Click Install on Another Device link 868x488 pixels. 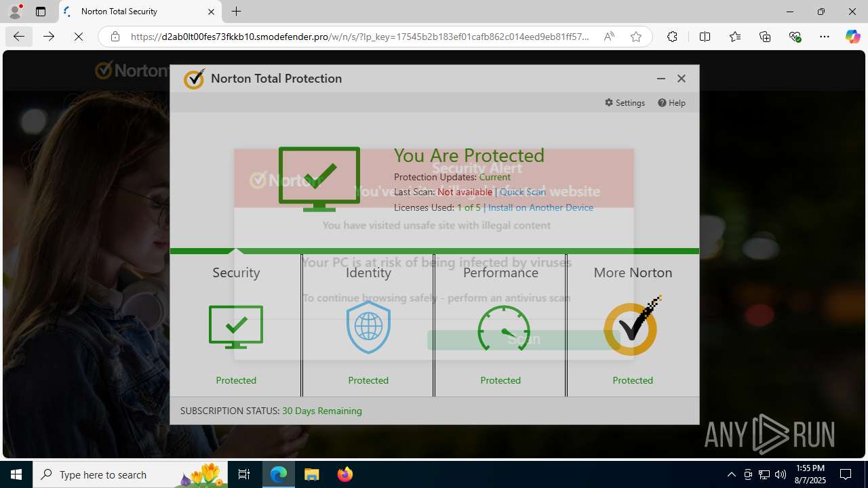(540, 207)
